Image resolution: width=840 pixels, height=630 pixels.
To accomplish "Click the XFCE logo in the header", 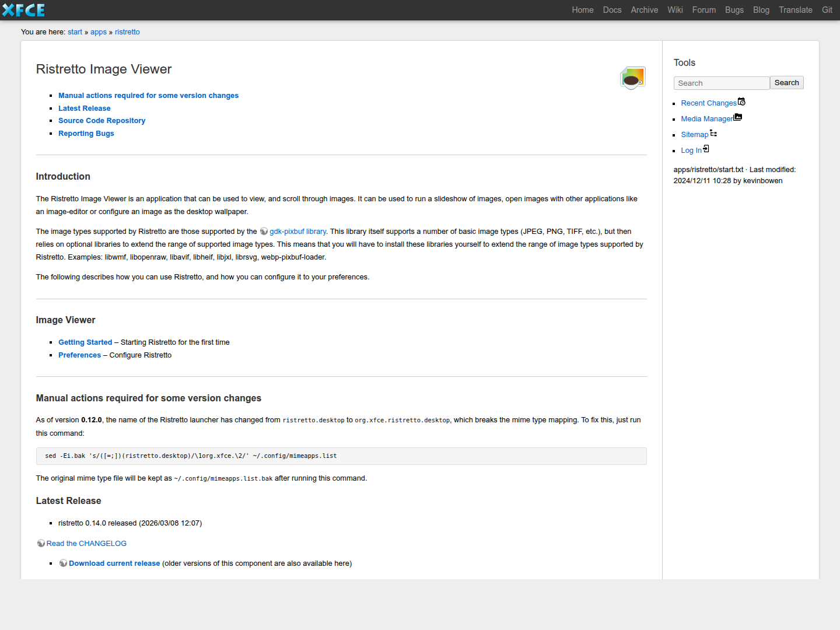I will pyautogui.click(x=24, y=10).
